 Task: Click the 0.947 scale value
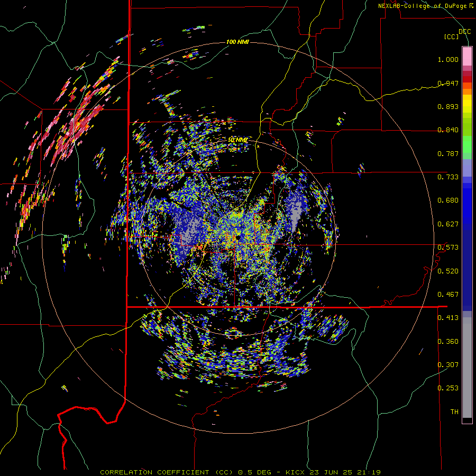click(x=448, y=83)
